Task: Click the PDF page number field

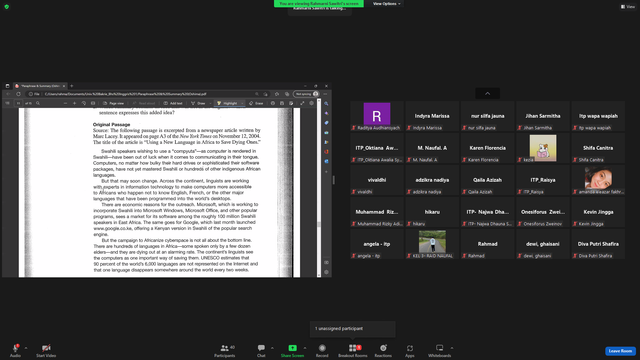Action: [x=18, y=103]
